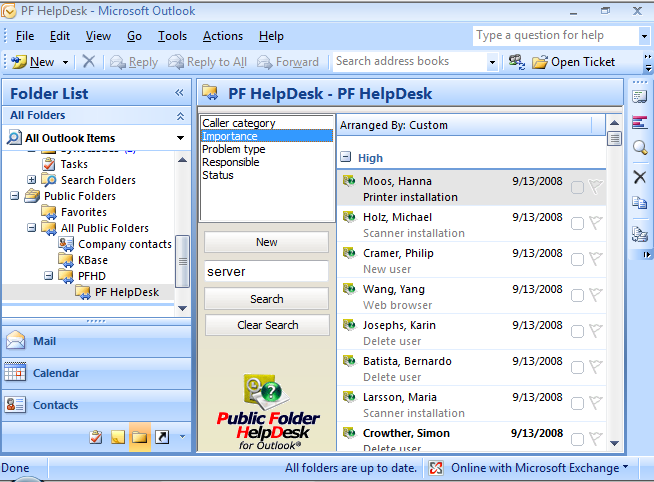Flag the Moos, Hanna ticket
Screen dimensions: 654x482
(x=596, y=186)
